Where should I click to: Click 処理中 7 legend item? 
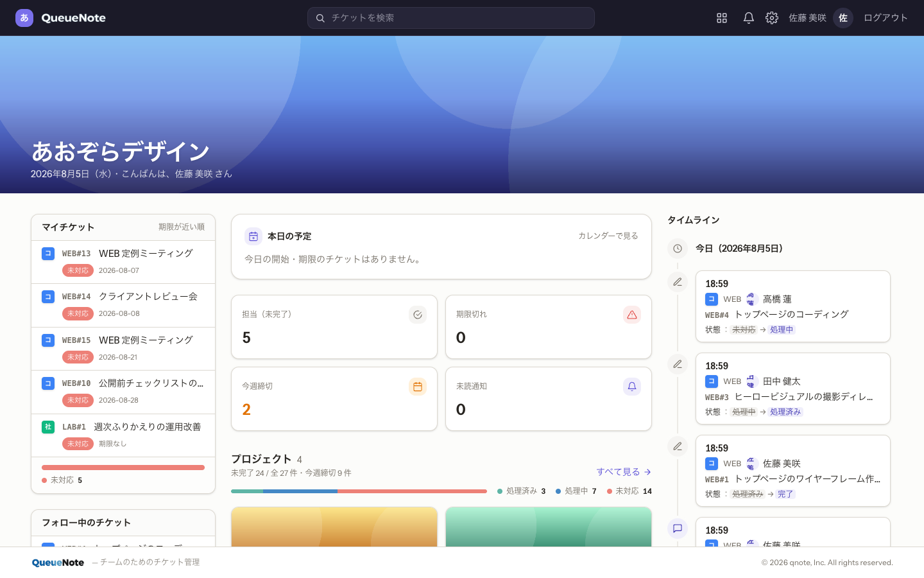576,491
